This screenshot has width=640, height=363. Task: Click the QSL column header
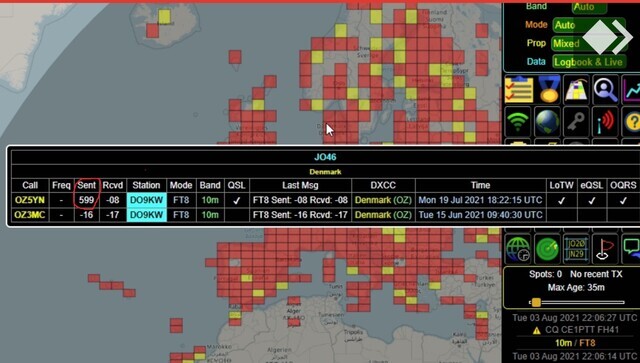click(x=237, y=185)
